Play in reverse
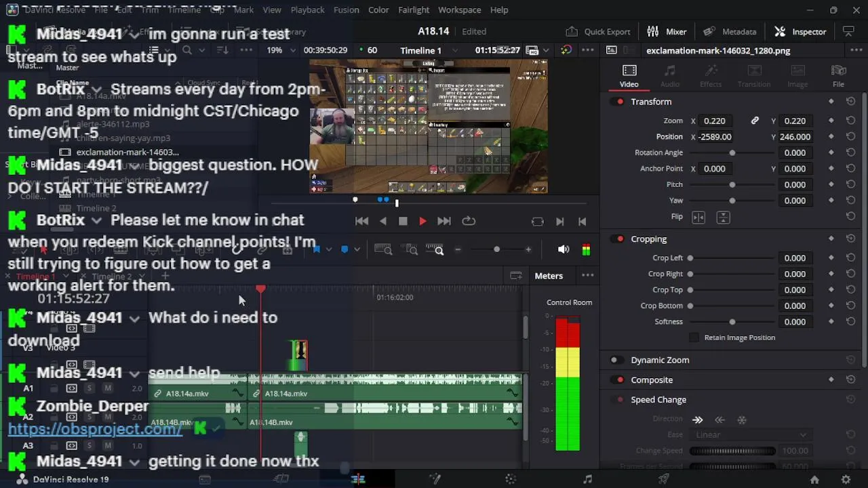 pyautogui.click(x=382, y=222)
